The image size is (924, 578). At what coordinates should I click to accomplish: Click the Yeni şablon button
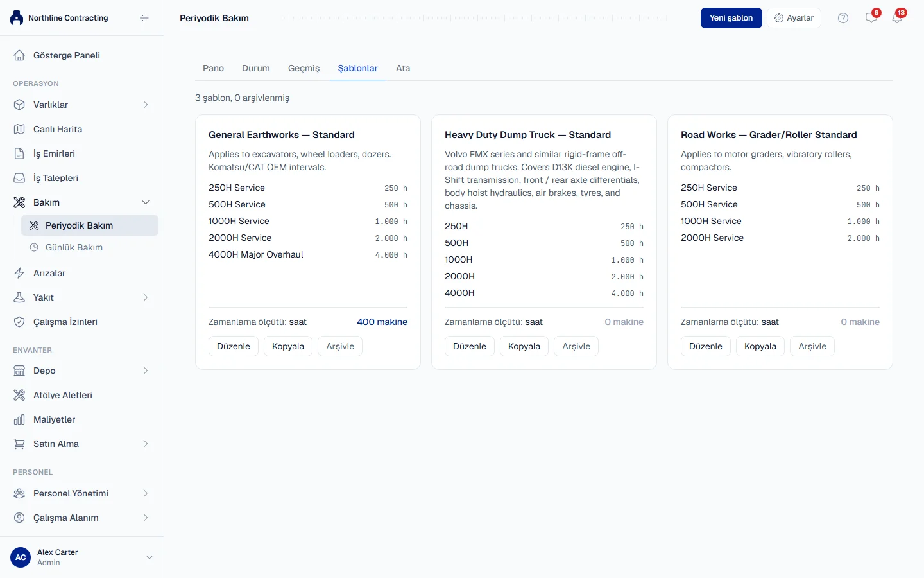click(732, 18)
